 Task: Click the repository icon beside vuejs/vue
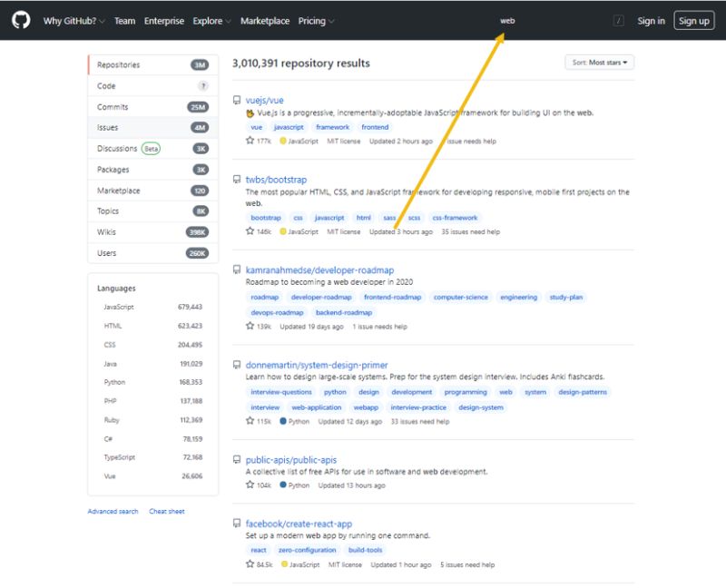[236, 100]
